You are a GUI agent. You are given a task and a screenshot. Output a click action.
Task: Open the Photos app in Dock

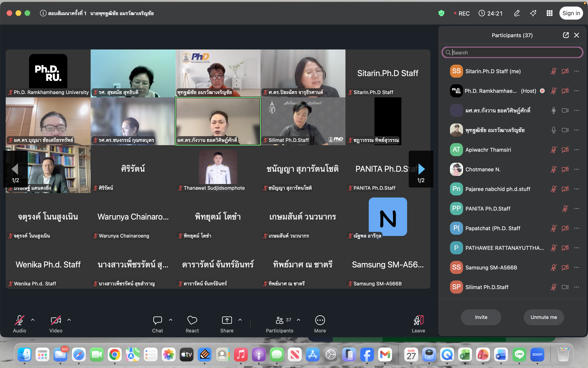[169, 355]
